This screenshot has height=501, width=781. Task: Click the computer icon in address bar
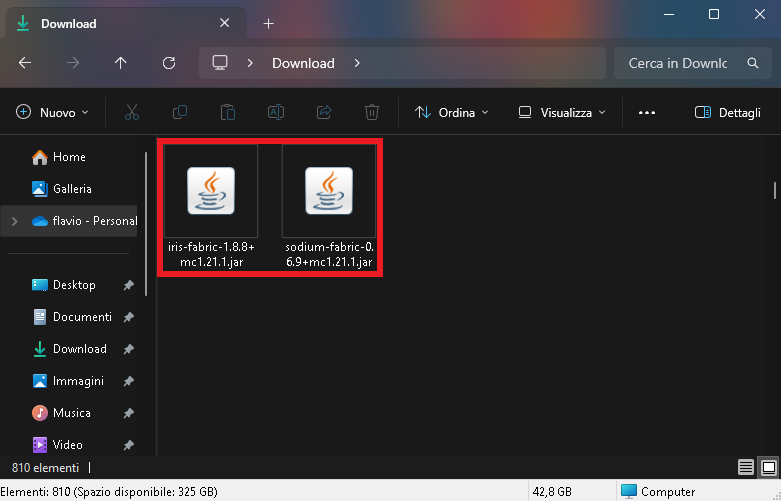(220, 63)
